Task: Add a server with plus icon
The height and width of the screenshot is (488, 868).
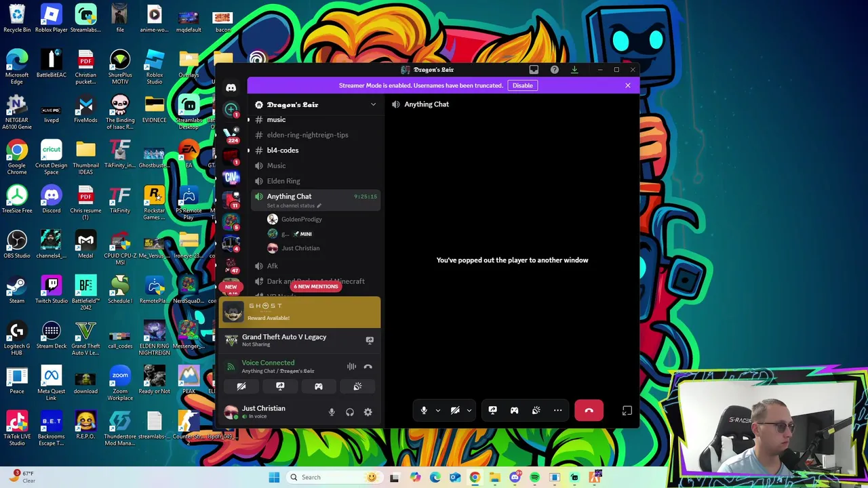Action: click(231, 109)
